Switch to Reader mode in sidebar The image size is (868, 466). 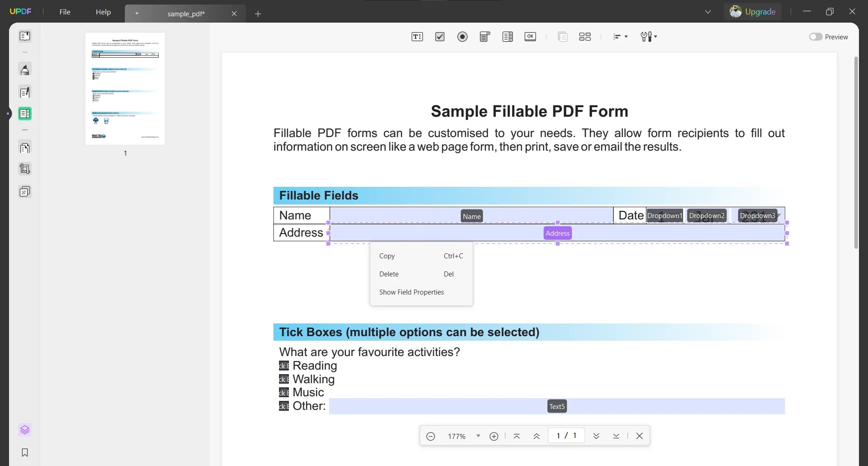(x=25, y=36)
